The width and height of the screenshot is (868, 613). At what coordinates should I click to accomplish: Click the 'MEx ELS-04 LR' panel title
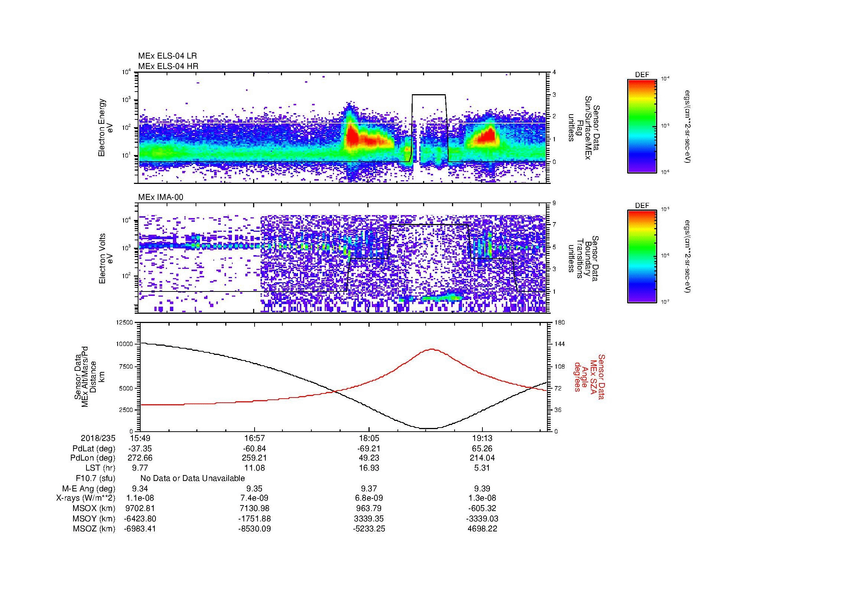(167, 56)
